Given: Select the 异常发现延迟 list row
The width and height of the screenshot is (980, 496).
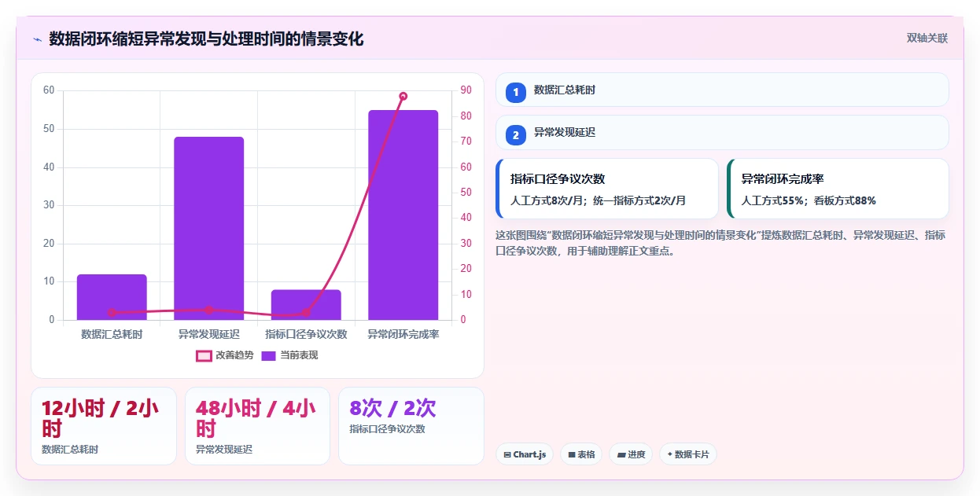Looking at the screenshot, I should pos(722,132).
